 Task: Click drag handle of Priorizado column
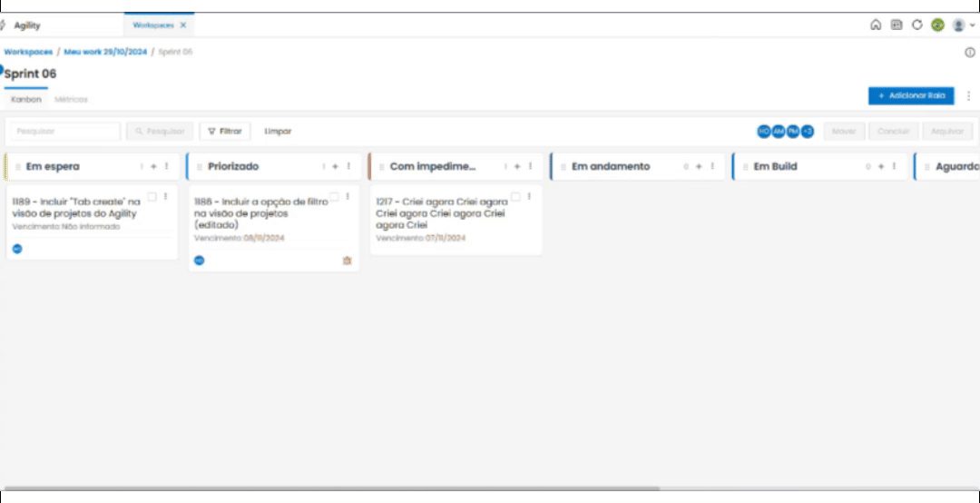click(200, 167)
